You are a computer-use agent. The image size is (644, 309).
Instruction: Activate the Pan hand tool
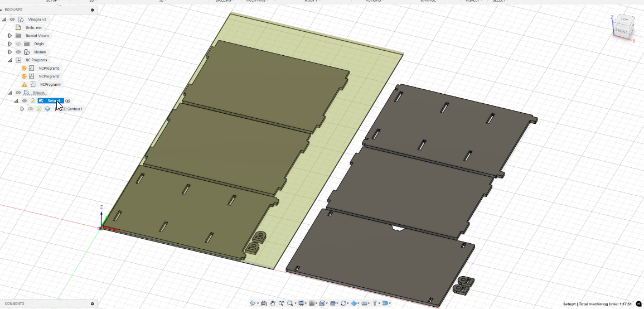coord(273,303)
